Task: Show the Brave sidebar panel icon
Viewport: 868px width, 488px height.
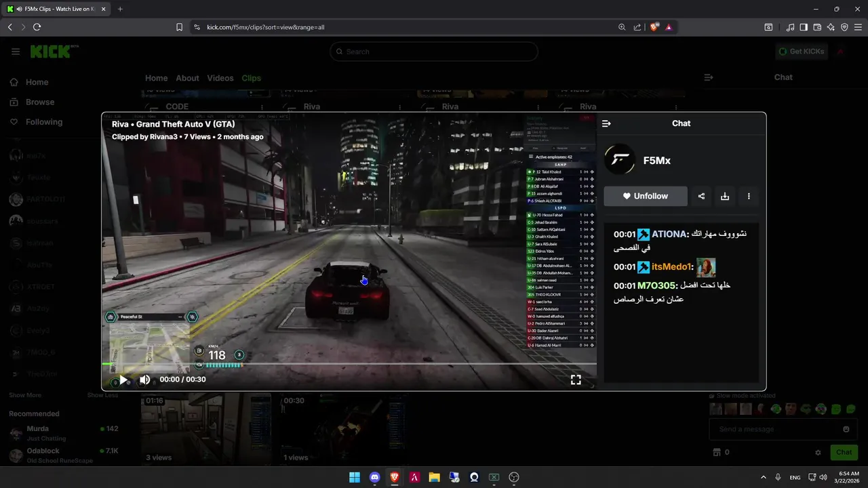Action: click(804, 27)
